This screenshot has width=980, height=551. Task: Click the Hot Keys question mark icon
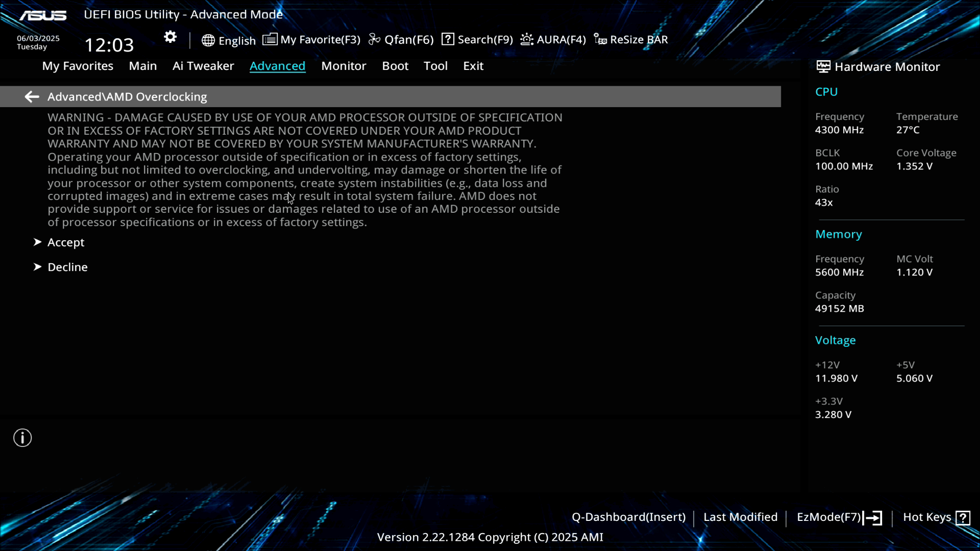pos(963,518)
